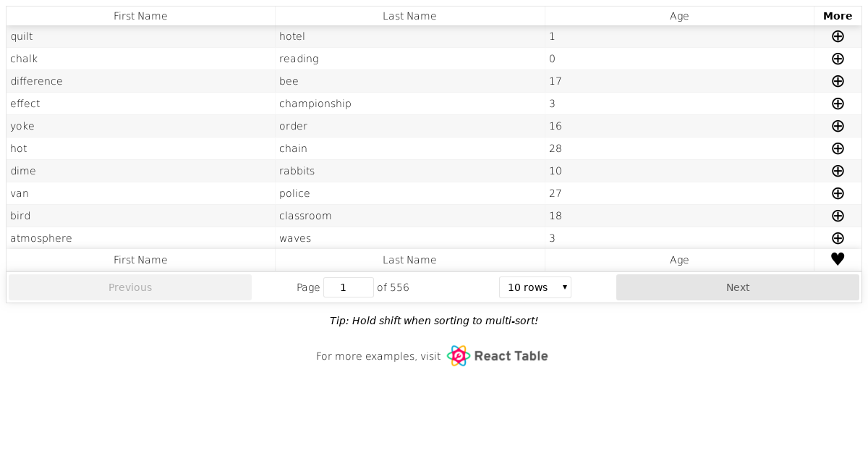
Task: Open expander icon on the difference bee row
Action: click(838, 81)
